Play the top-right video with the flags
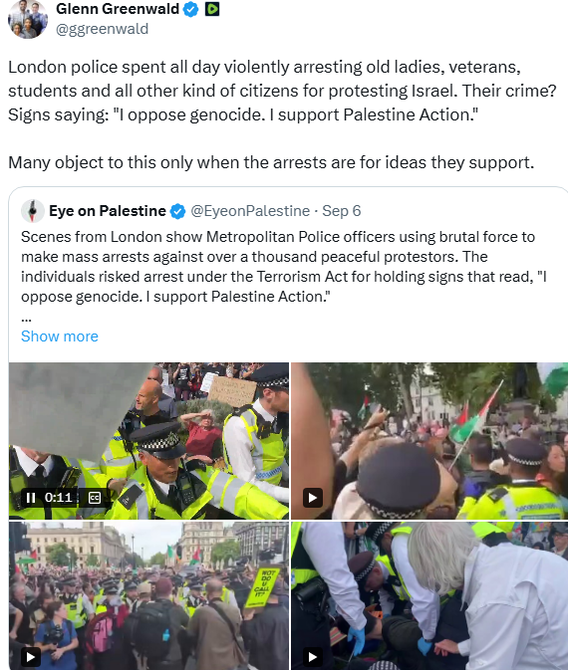The width and height of the screenshot is (568, 670). (x=313, y=498)
